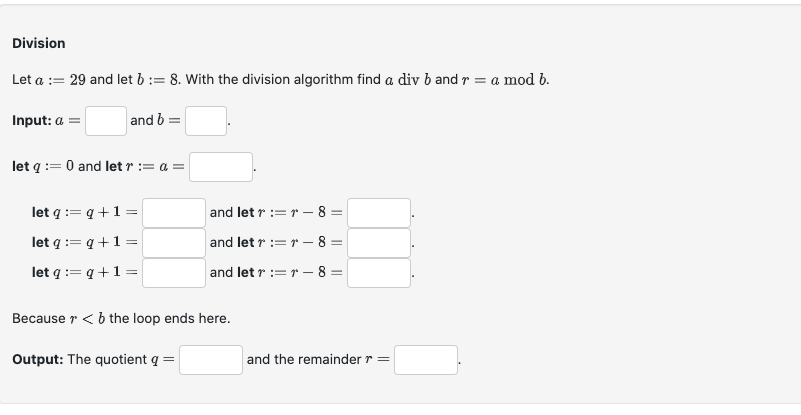Click the problem statement text about a div b
801x415 pixels.
280,79
